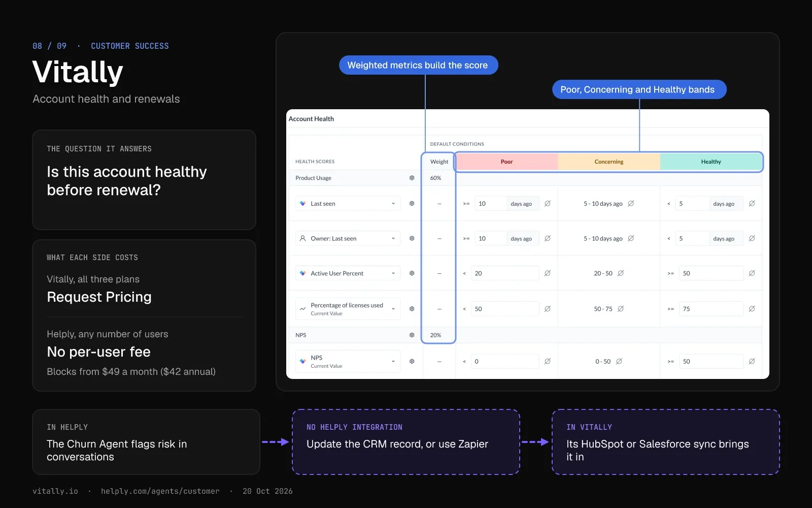Click the DEFAULT CONDITIONS label
812x508 pixels.
pyautogui.click(x=457, y=144)
